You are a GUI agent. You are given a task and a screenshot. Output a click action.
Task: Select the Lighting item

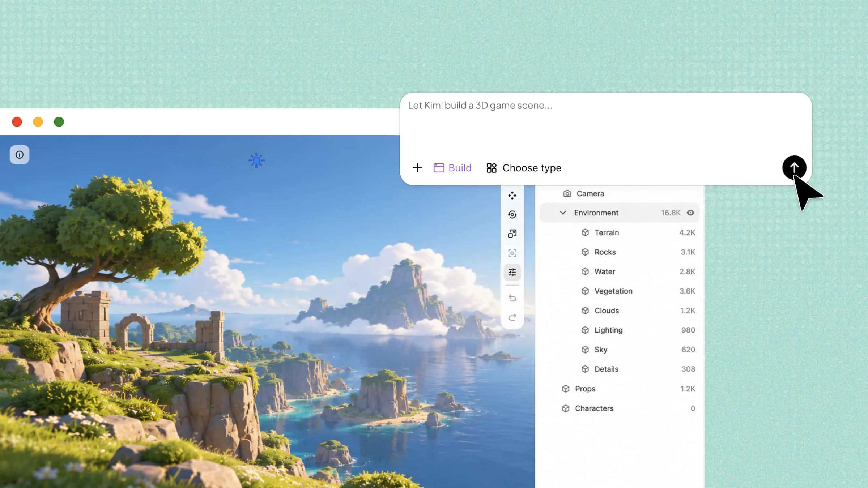[620, 330]
